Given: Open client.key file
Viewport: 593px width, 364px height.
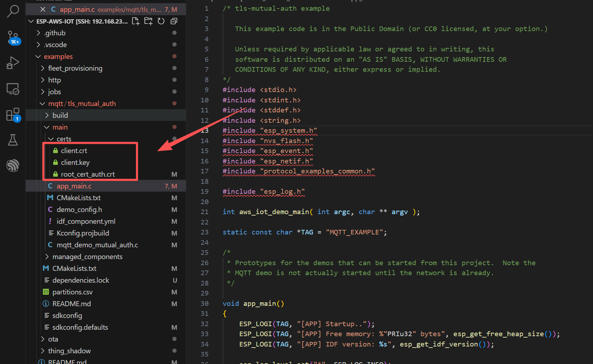Looking at the screenshot, I should tap(106, 162).
